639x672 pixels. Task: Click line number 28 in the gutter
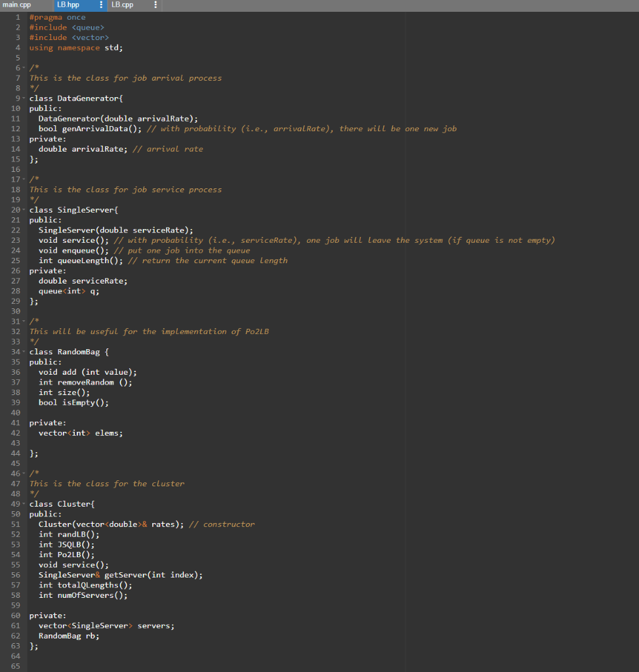16,291
